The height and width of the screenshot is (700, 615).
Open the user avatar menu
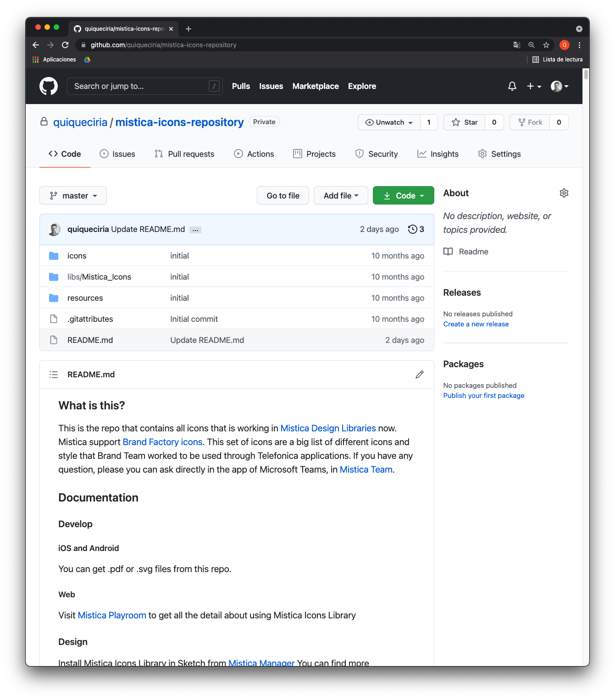coord(560,86)
